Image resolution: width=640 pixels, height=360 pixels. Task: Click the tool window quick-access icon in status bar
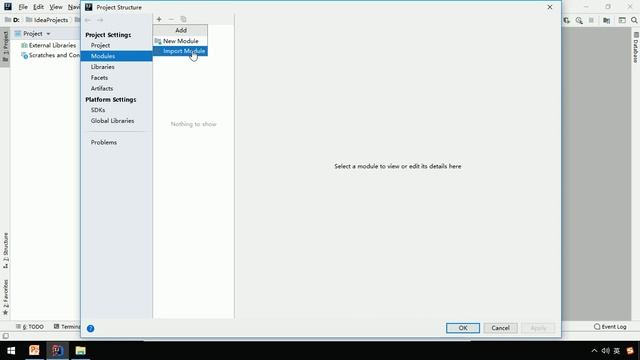(5, 336)
